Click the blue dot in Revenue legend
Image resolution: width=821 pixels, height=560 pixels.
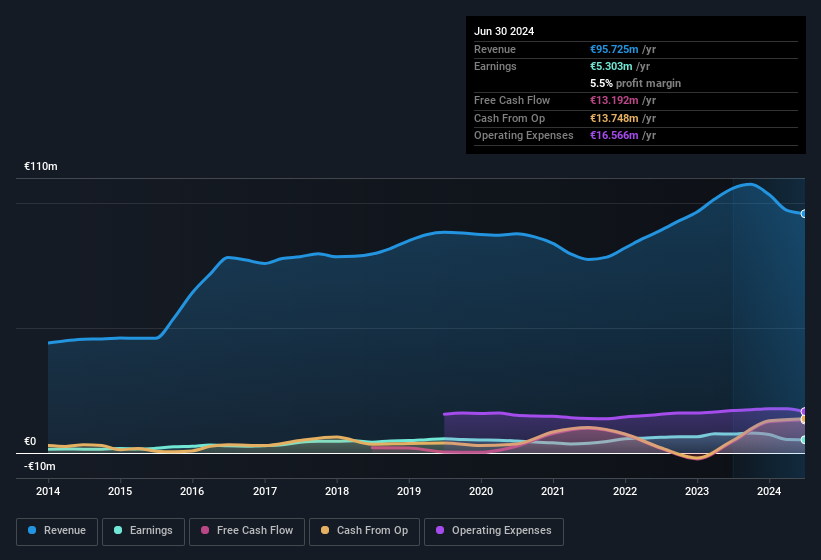click(32, 530)
